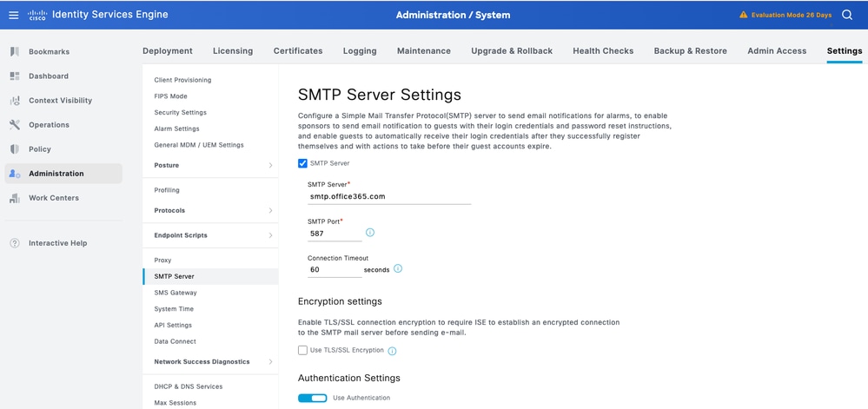Viewport: 868px width, 409px height.
Task: Open the search magnifier icon
Action: 847,15
